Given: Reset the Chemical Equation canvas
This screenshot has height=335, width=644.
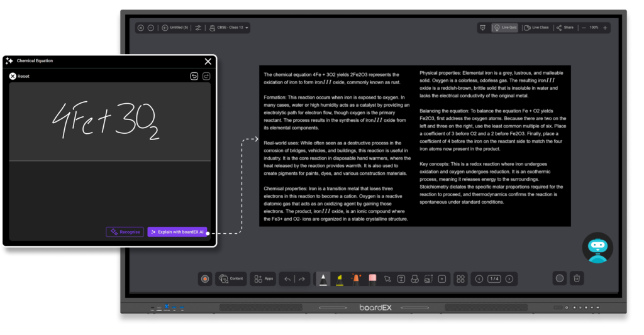Looking at the screenshot, I should coord(19,76).
